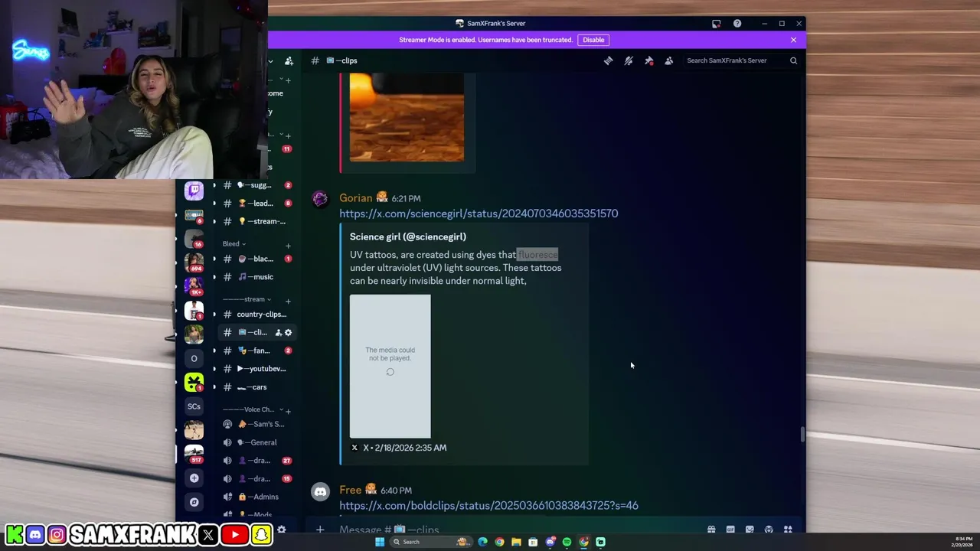The height and width of the screenshot is (551, 980).
Task: Toggle the member list icon
Action: coord(668,60)
